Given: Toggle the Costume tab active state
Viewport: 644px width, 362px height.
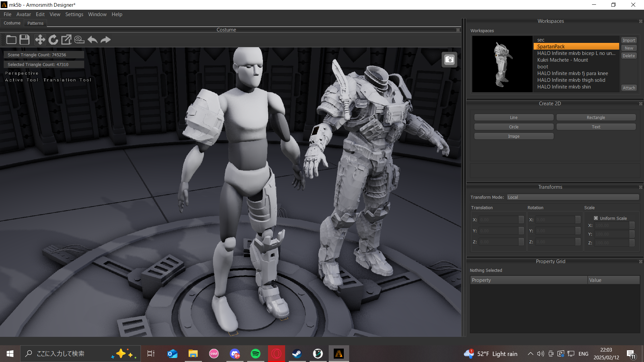Looking at the screenshot, I should (x=13, y=22).
